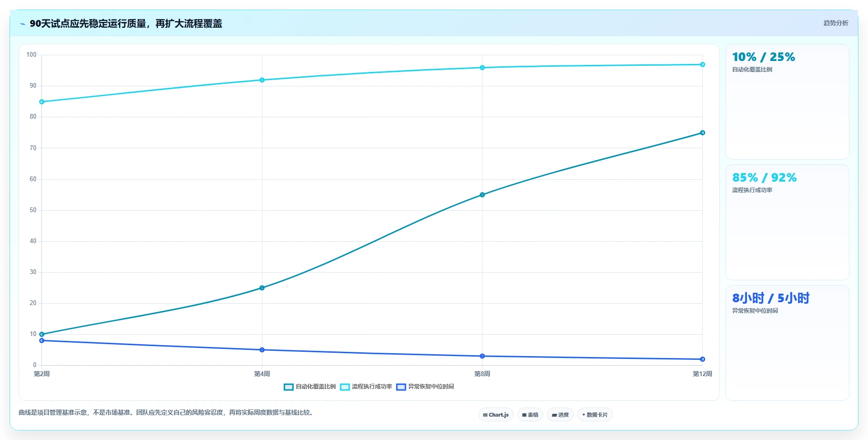Click the 0 y-axis tick label
This screenshot has height=440, width=868.
(x=35, y=365)
